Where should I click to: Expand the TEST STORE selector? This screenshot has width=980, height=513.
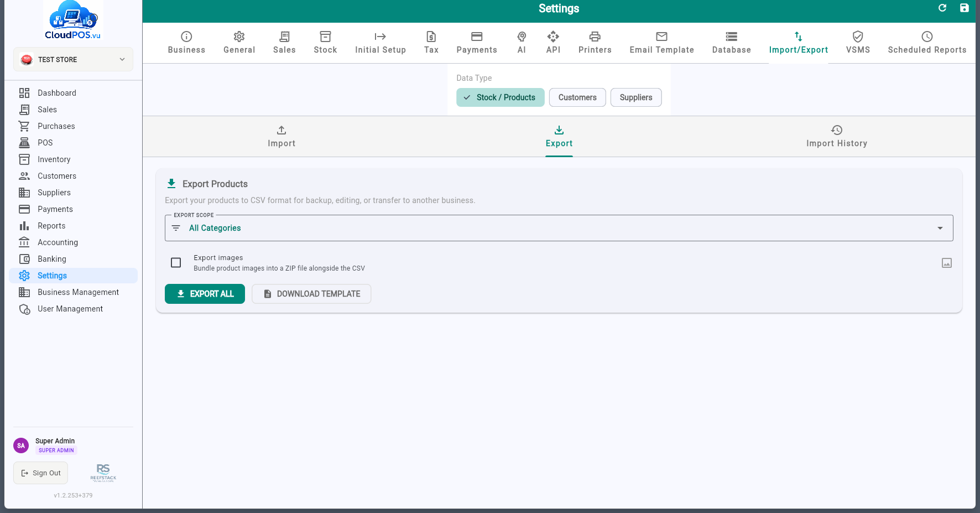coord(73,59)
